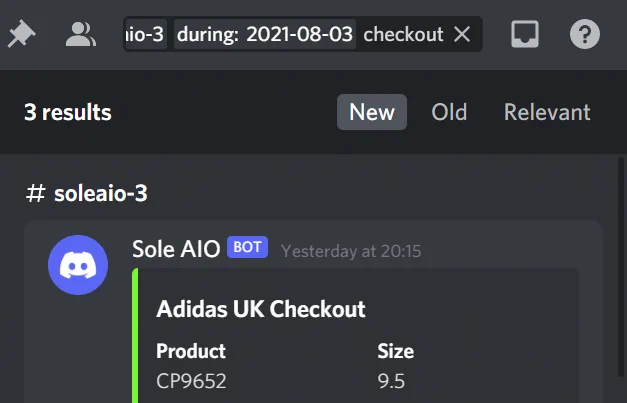The image size is (627, 403).
Task: Click the Sole AIO username
Action: (176, 249)
